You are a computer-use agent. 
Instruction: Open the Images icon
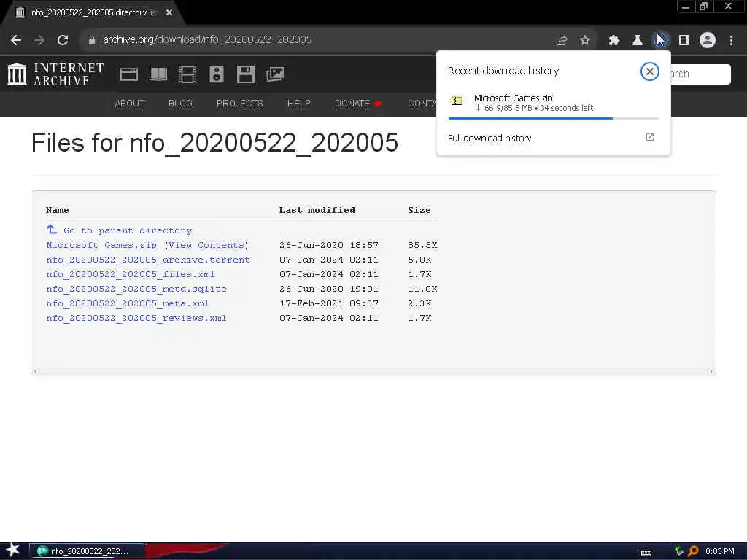click(275, 74)
